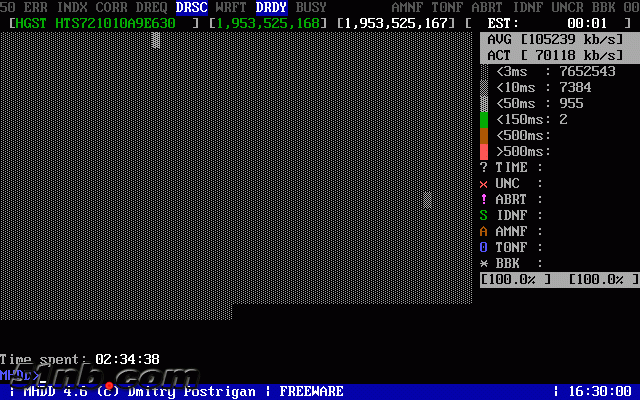The height and width of the screenshot is (400, 640).
Task: Click the DREQ status flag
Action: point(151,7)
